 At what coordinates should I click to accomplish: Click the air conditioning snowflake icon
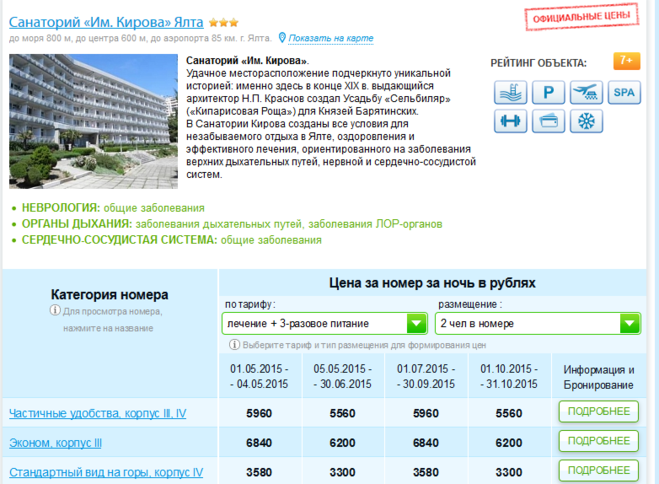point(586,122)
